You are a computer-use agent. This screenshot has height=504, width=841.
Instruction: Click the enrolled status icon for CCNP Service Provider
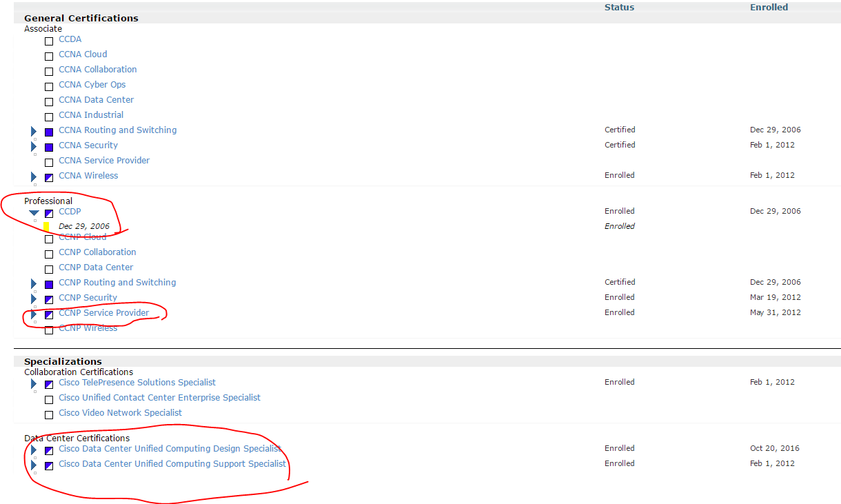49,315
